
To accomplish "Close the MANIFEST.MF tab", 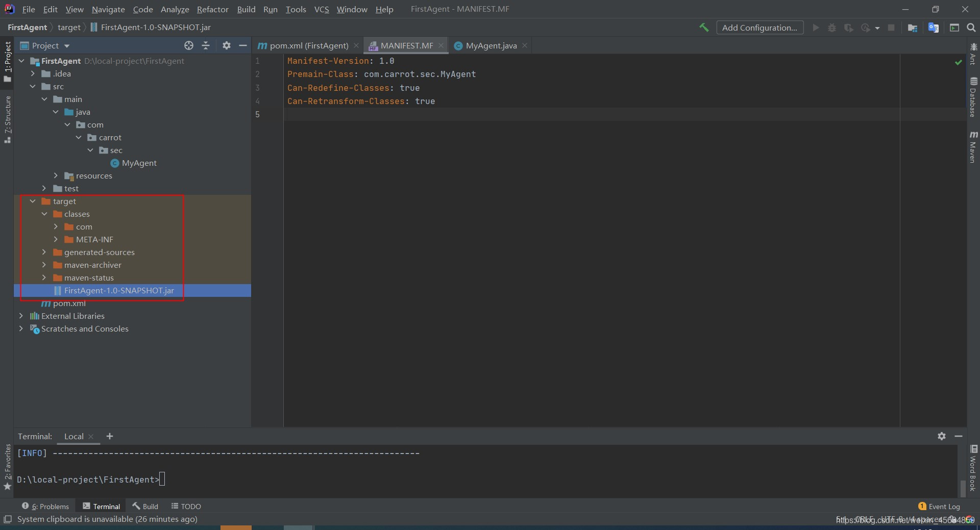I will click(x=441, y=45).
